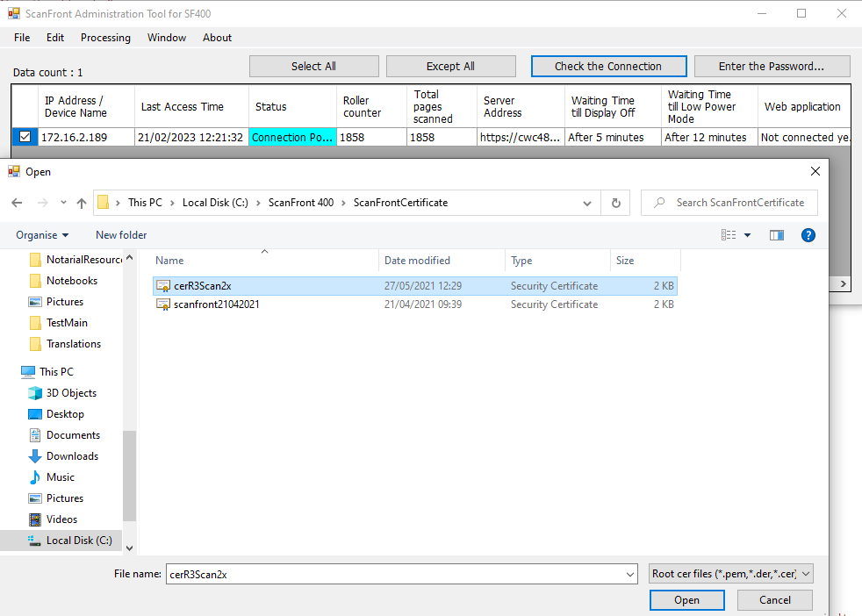This screenshot has height=616, width=862.
Task: Open the Help question mark icon
Action: (808, 235)
